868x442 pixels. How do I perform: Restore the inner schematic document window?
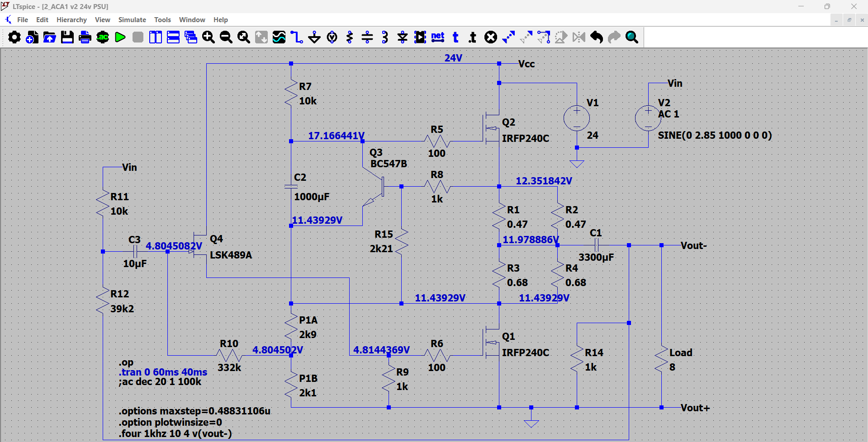[849, 20]
